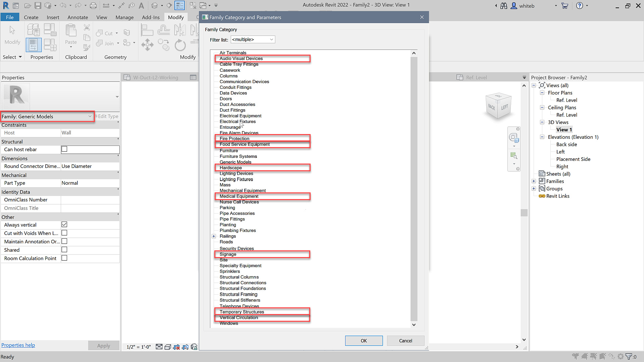
Task: Click Cancel in Family Category dialog
Action: coord(406,341)
